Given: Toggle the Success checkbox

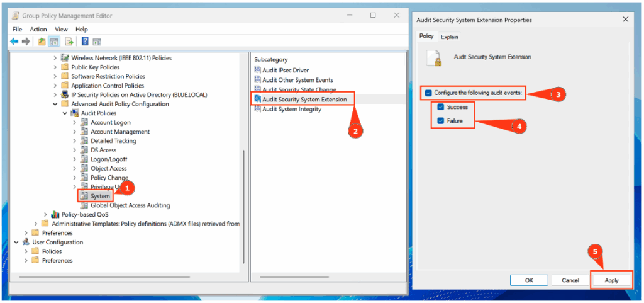Looking at the screenshot, I should [441, 107].
